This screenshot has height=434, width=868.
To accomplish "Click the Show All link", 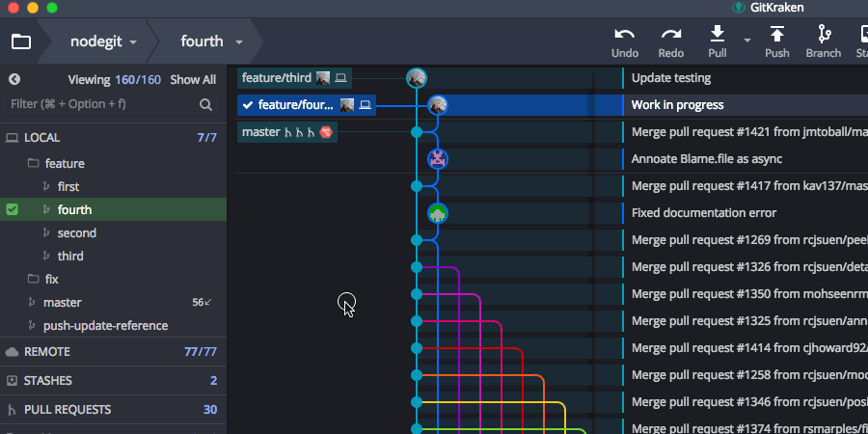I will coord(193,79).
